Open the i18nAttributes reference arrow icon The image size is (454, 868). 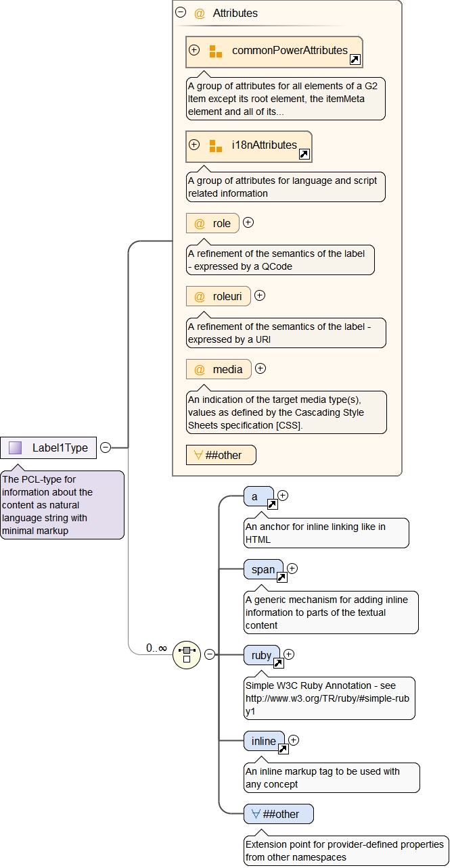(304, 154)
